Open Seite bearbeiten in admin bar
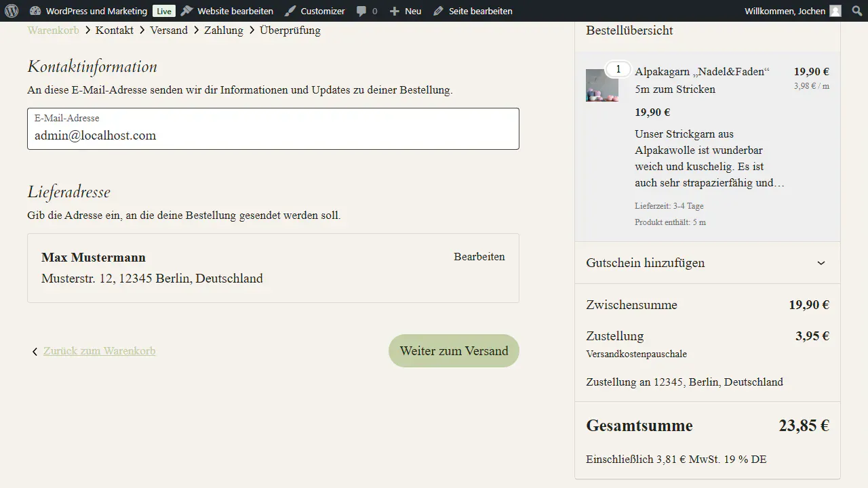The width and height of the screenshot is (868, 488). click(x=481, y=11)
